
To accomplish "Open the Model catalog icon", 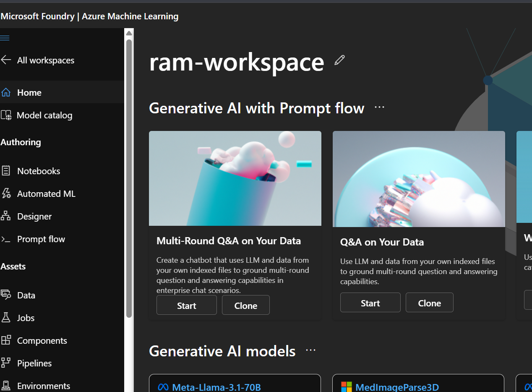I will click(x=6, y=115).
